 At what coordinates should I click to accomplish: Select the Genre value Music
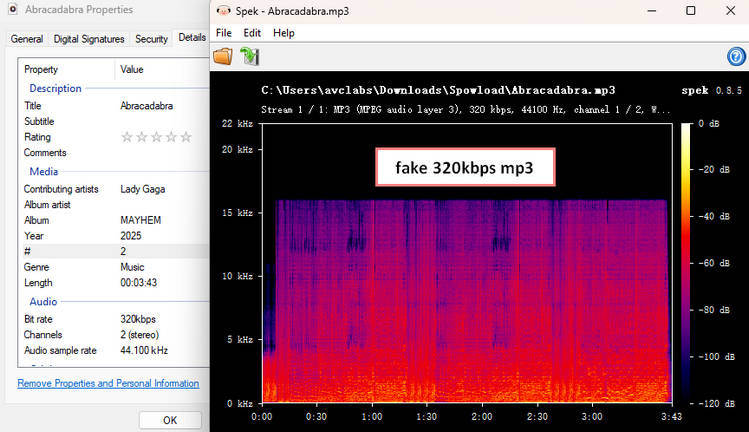pyautogui.click(x=132, y=267)
